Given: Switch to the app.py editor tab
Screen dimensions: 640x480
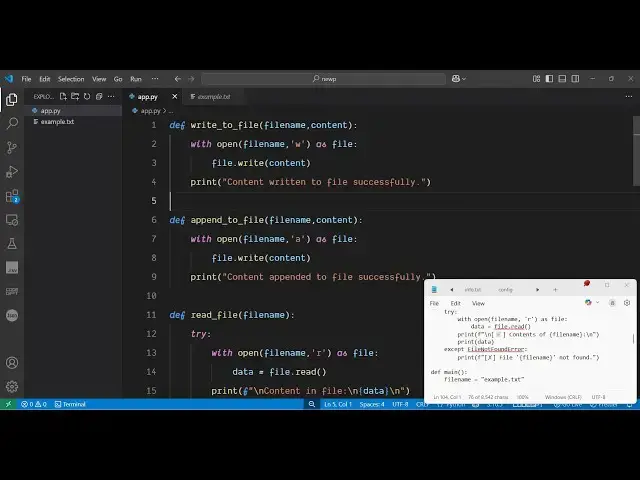Looking at the screenshot, I should (x=147, y=97).
